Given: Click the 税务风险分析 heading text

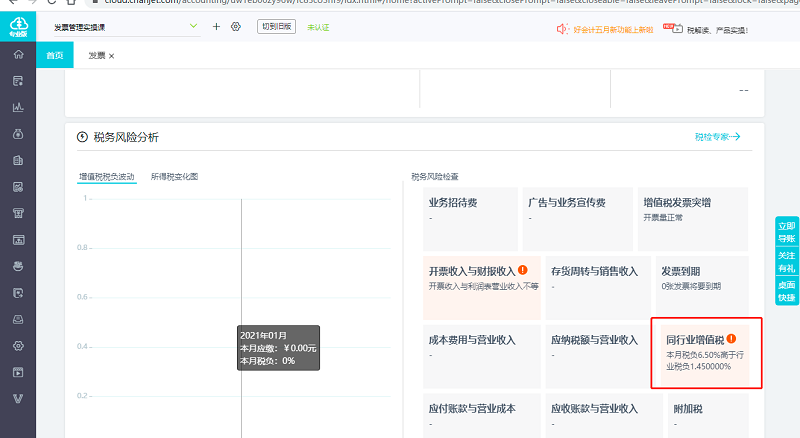Looking at the screenshot, I should [126, 137].
